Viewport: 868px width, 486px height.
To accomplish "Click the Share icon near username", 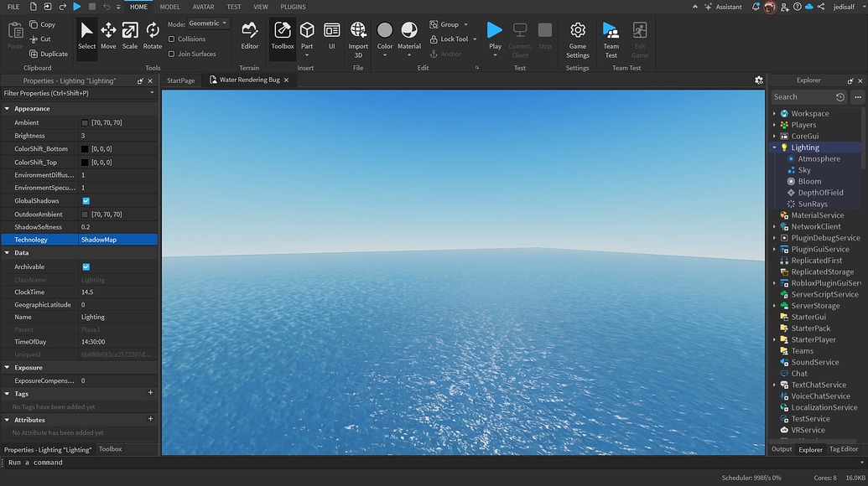I will point(821,7).
